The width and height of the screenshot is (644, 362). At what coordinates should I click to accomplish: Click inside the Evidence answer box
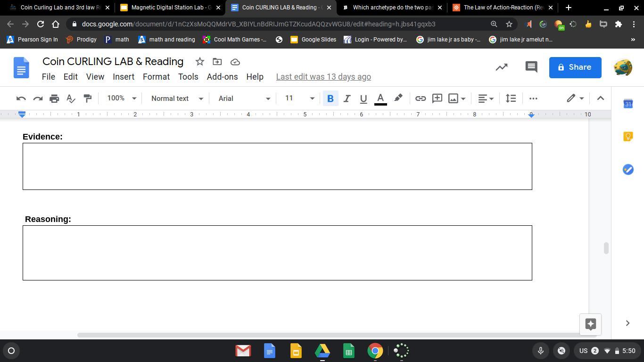(277, 166)
